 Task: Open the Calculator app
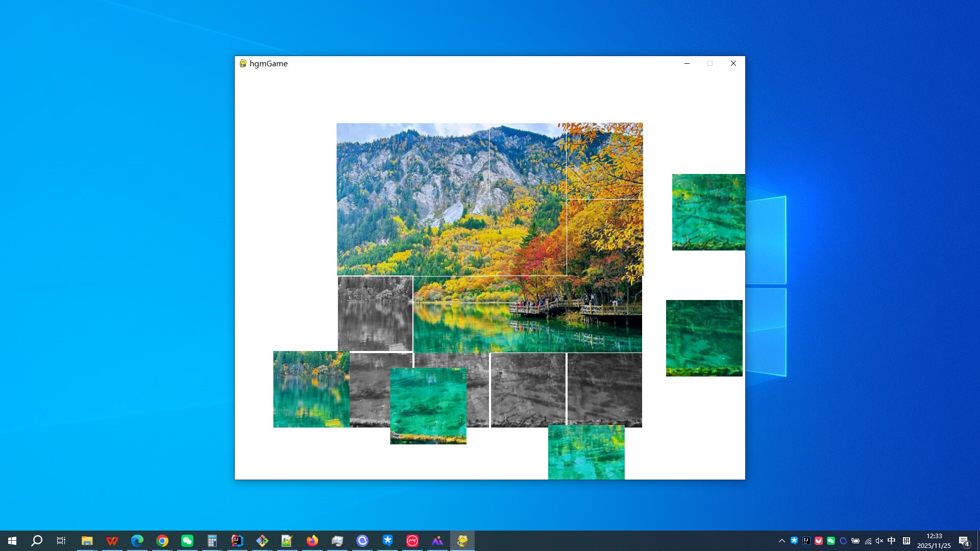click(x=212, y=540)
